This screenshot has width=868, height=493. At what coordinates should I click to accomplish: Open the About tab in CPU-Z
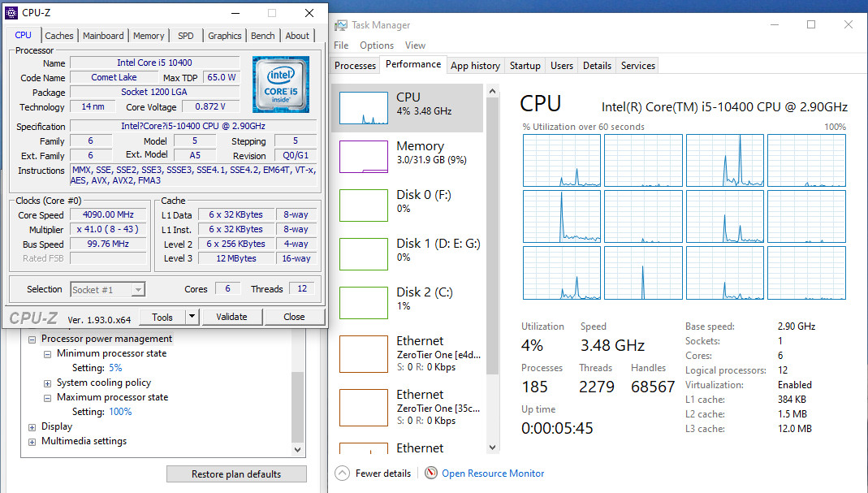click(297, 36)
